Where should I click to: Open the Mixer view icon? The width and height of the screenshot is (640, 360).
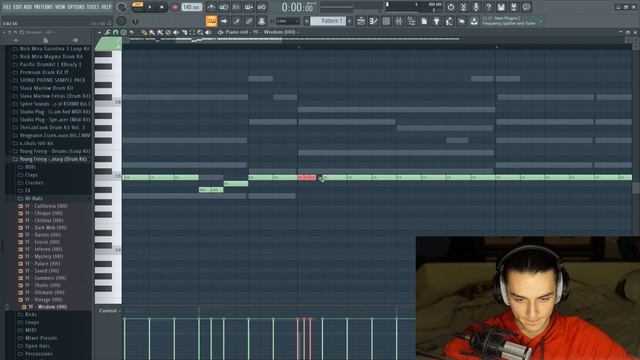[x=399, y=21]
